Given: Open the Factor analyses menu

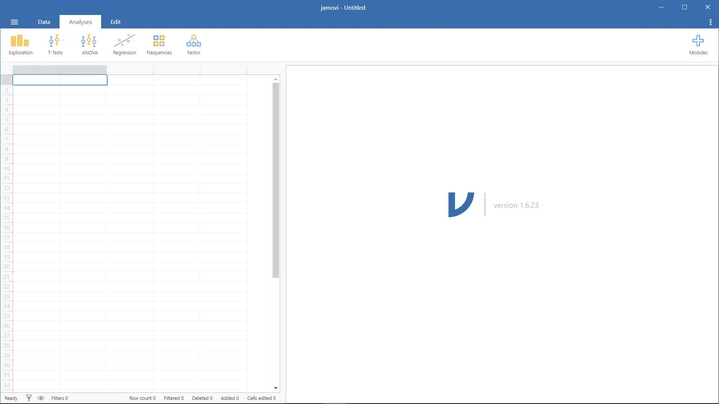Looking at the screenshot, I should point(194,44).
